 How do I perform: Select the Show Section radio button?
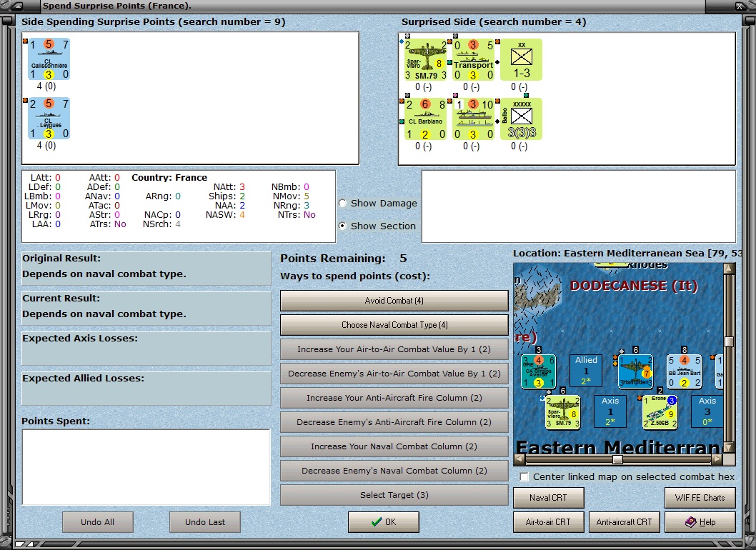pos(343,226)
